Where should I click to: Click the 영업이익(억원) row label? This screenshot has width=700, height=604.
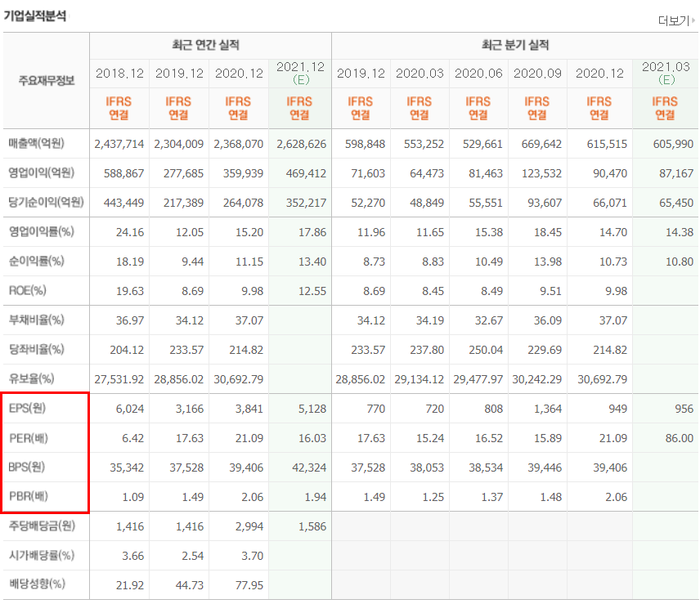click(x=42, y=173)
